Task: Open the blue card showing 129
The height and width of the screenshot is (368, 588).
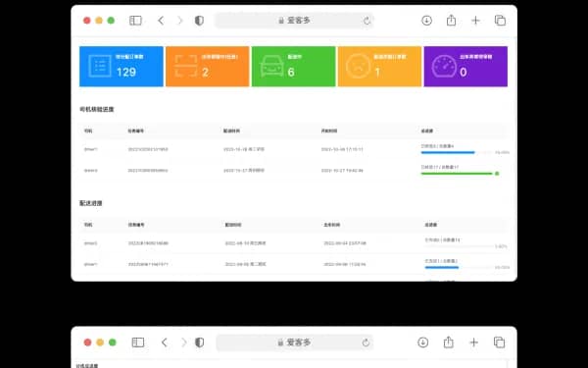Action: click(x=122, y=67)
